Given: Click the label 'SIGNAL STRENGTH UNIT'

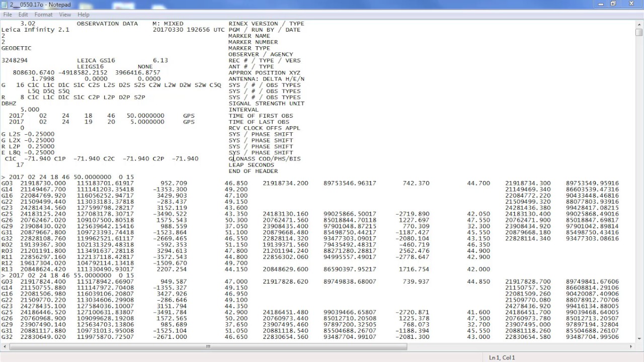Looking at the screenshot, I should 266,104.
